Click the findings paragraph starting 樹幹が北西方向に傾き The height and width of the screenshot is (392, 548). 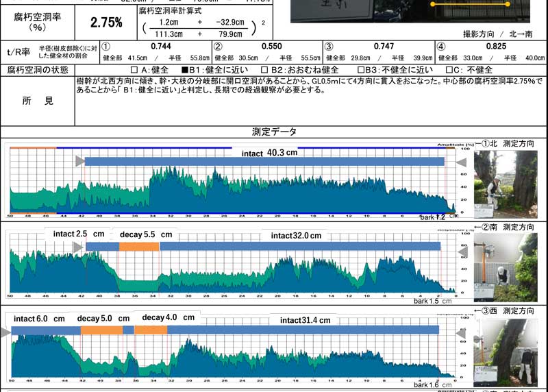[x=310, y=86]
